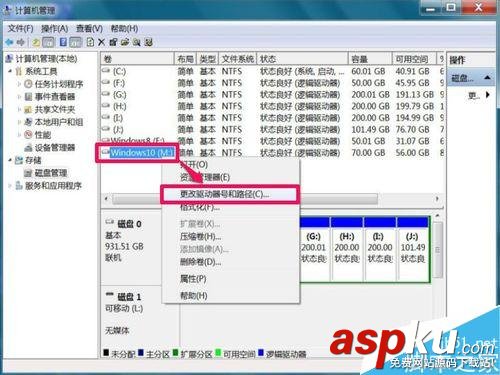Choose 更改驱动器号和路径(C)... from the context menu

pyautogui.click(x=230, y=194)
